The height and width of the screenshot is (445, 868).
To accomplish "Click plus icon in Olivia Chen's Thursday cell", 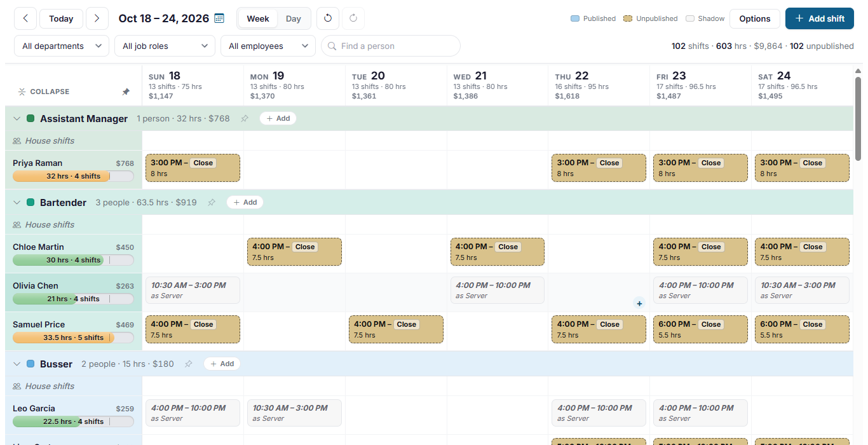I will tap(639, 303).
